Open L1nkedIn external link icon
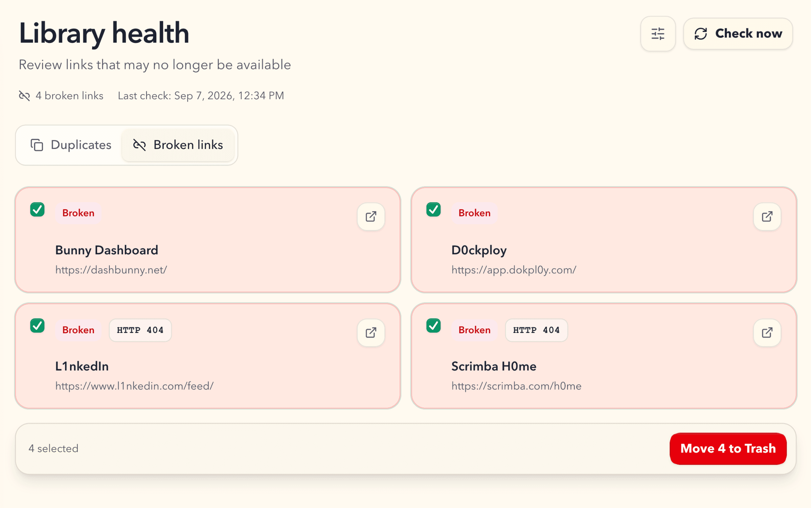Screen dimensions: 812x508 [371, 333]
